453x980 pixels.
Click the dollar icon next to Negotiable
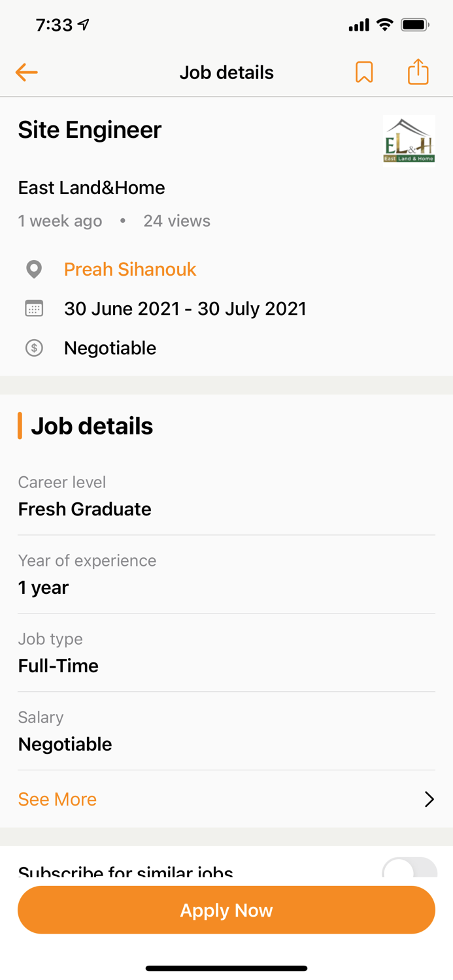coord(34,348)
